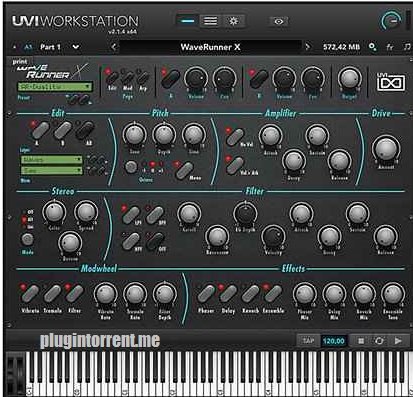Toggle the Modwheel Tremolo switch
Image resolution: width=413 pixels, height=397 pixels.
(x=52, y=293)
